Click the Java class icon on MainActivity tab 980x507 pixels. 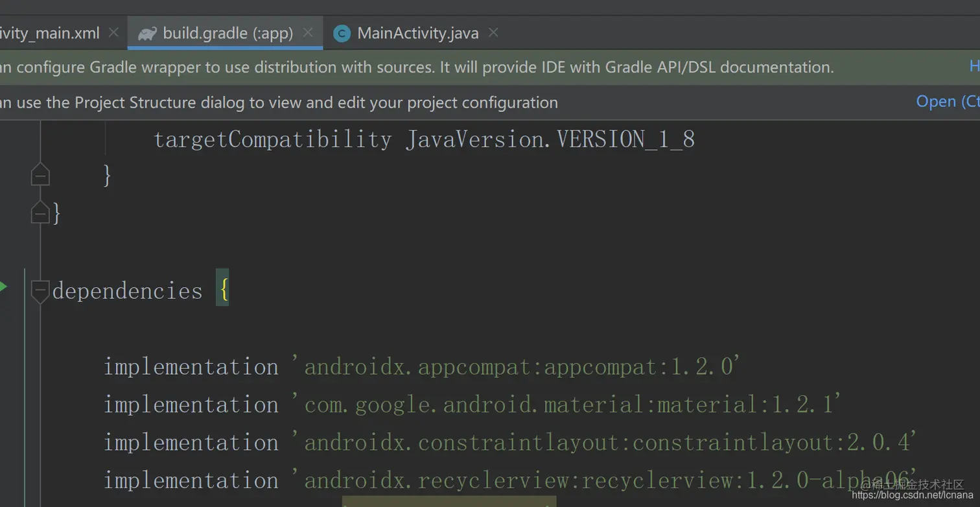tap(342, 34)
